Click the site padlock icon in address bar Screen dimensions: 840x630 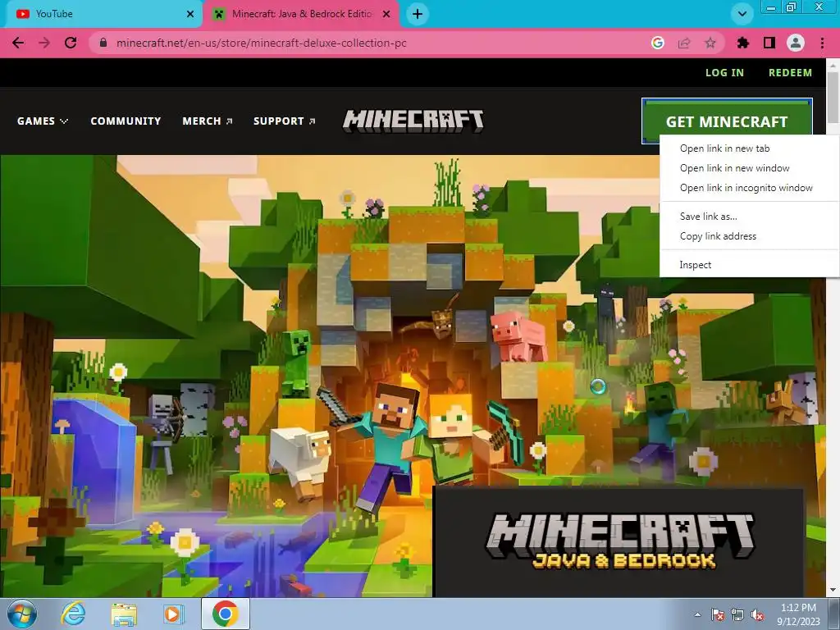(103, 43)
